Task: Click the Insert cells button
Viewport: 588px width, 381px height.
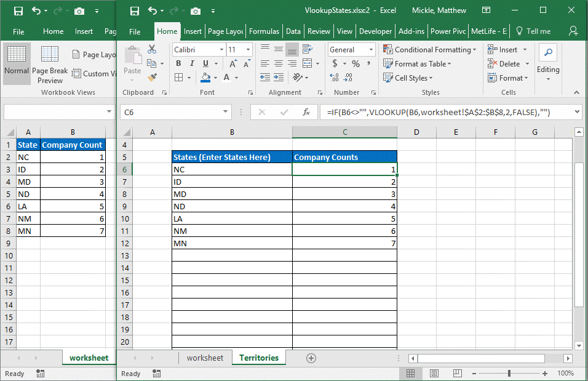Action: (508, 50)
